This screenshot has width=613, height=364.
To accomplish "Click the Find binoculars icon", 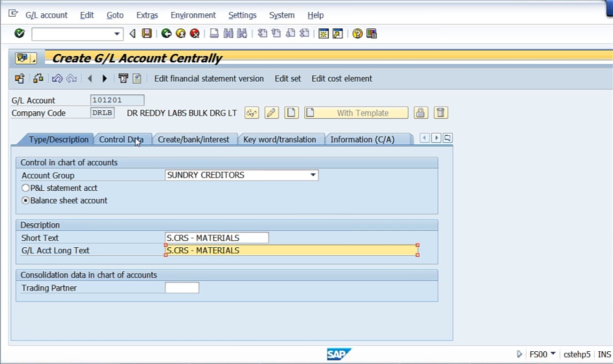I will click(x=228, y=34).
